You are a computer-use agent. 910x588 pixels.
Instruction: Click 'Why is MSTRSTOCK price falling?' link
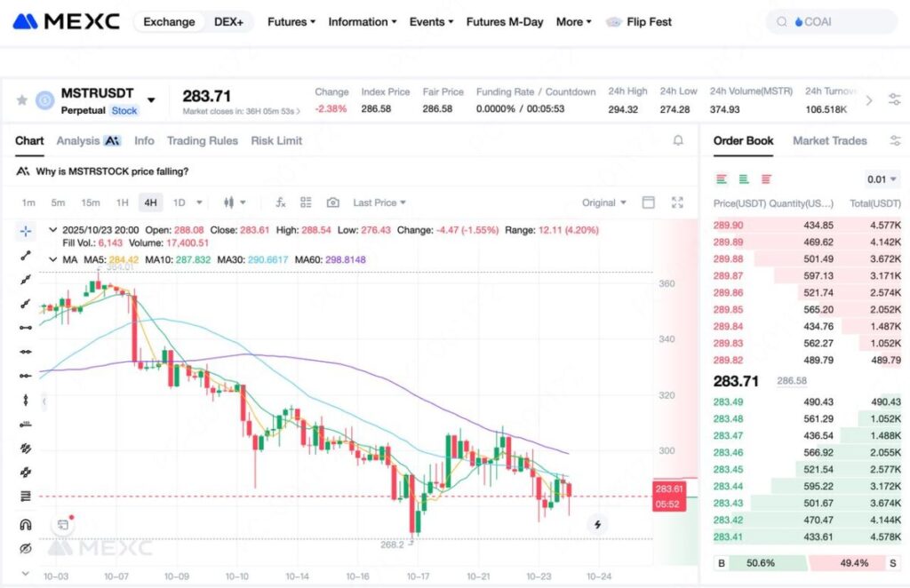[x=112, y=171]
